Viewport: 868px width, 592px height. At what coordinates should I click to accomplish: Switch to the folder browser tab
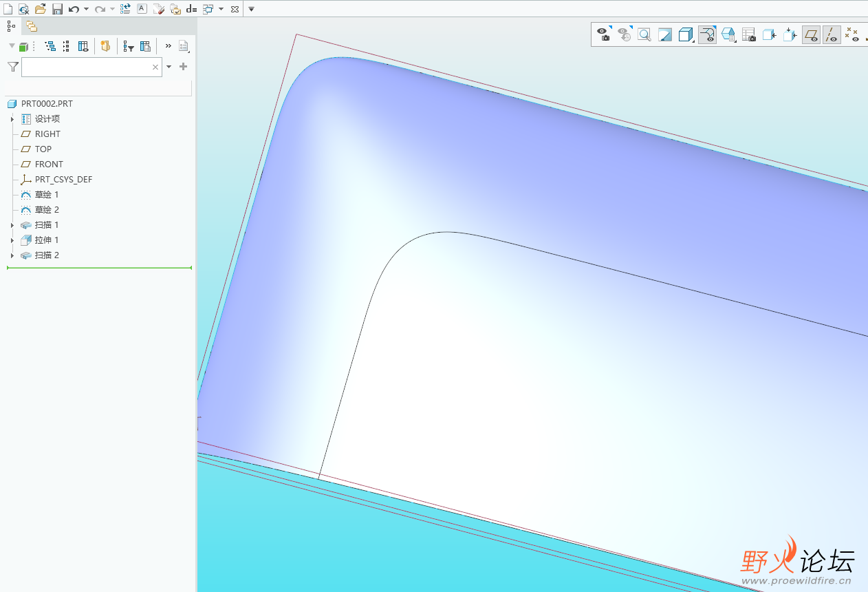pos(31,25)
